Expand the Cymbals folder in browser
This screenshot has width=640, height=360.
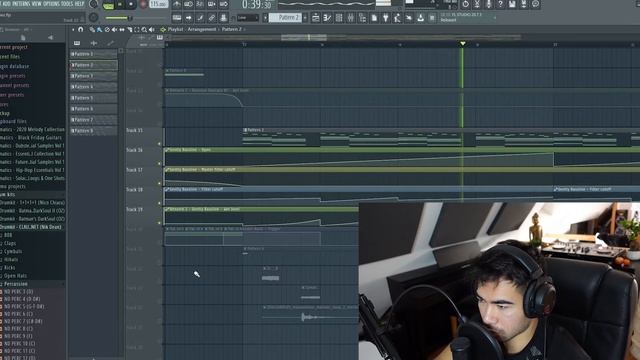click(13, 251)
